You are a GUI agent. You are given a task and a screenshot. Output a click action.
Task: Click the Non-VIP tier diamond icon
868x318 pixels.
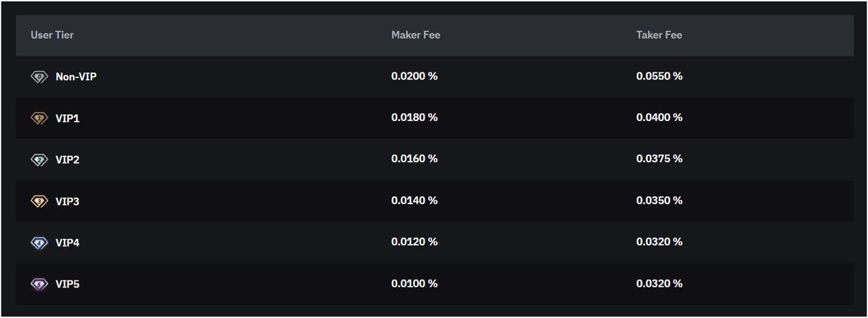(39, 77)
